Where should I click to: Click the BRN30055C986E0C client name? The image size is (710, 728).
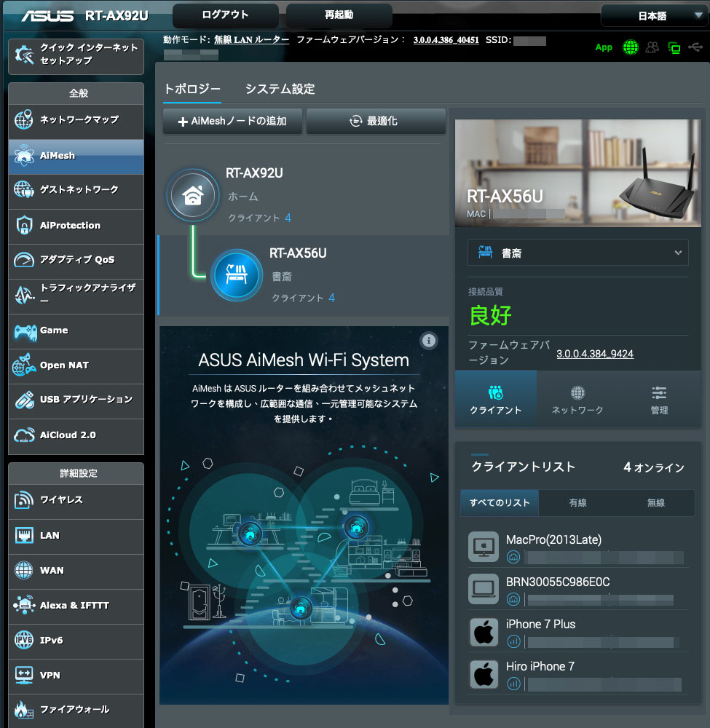558,582
